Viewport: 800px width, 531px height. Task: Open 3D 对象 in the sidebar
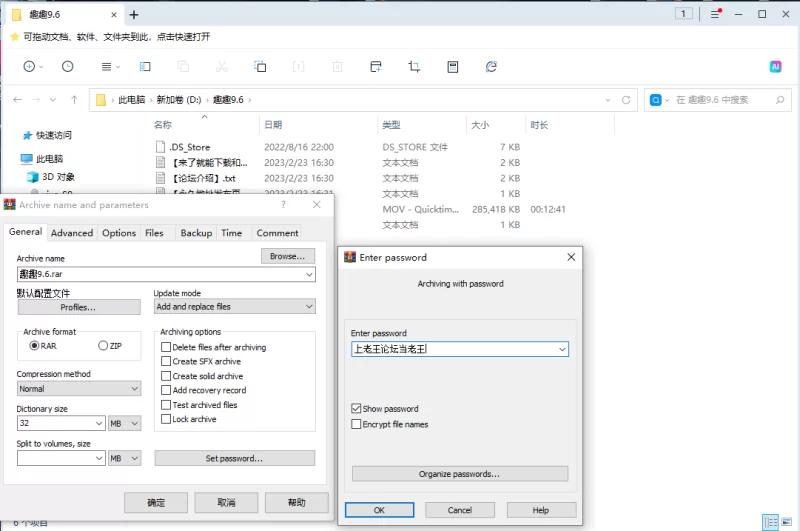(51, 177)
